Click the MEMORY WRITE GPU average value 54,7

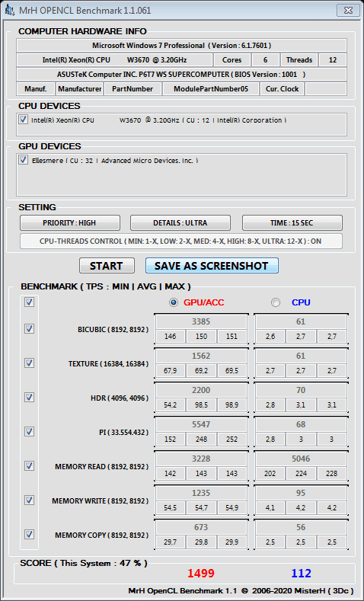click(x=201, y=508)
